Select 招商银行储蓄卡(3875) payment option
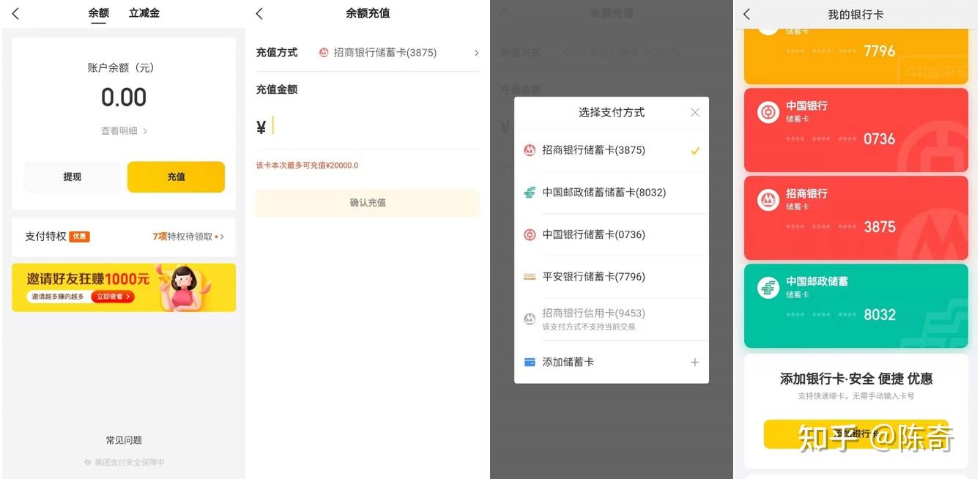This screenshot has width=980, height=479. (x=612, y=150)
